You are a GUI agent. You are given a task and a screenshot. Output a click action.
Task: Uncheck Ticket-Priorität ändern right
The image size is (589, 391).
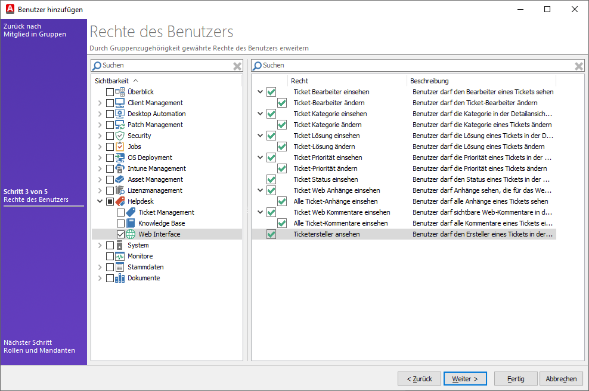click(282, 169)
